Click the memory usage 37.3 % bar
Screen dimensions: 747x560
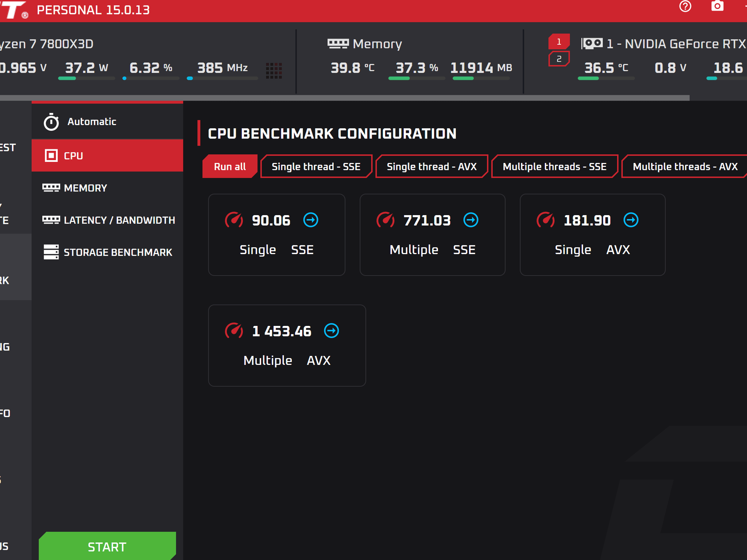(x=417, y=78)
